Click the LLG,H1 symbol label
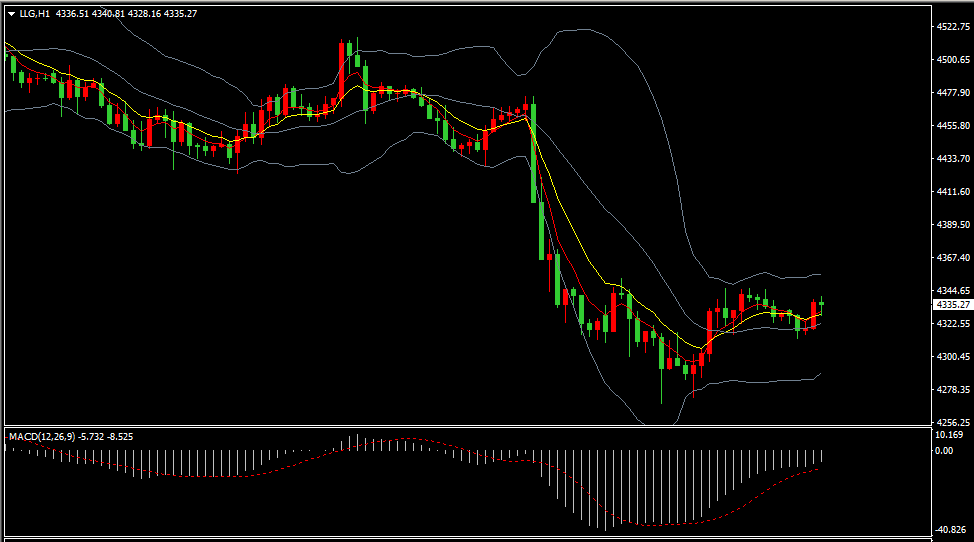Image resolution: width=974 pixels, height=542 pixels. click(34, 14)
